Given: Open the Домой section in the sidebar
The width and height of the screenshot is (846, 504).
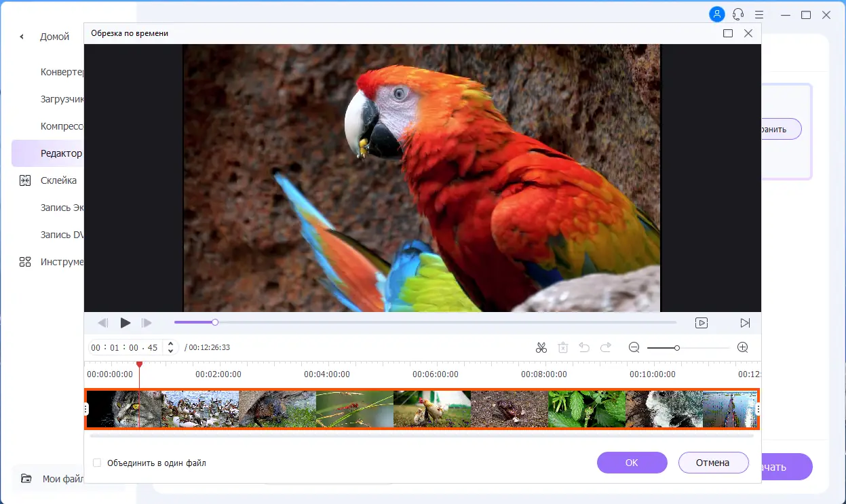Looking at the screenshot, I should [x=55, y=37].
